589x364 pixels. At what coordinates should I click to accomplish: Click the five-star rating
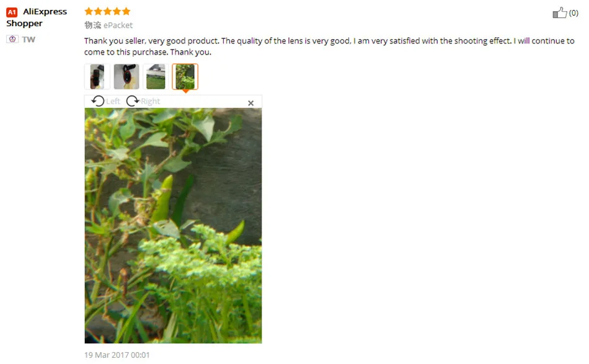point(107,11)
